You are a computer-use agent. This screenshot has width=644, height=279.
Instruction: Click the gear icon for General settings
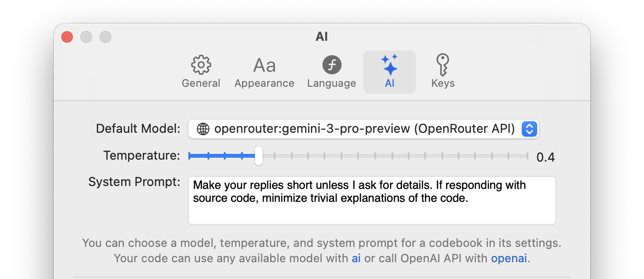pyautogui.click(x=201, y=65)
